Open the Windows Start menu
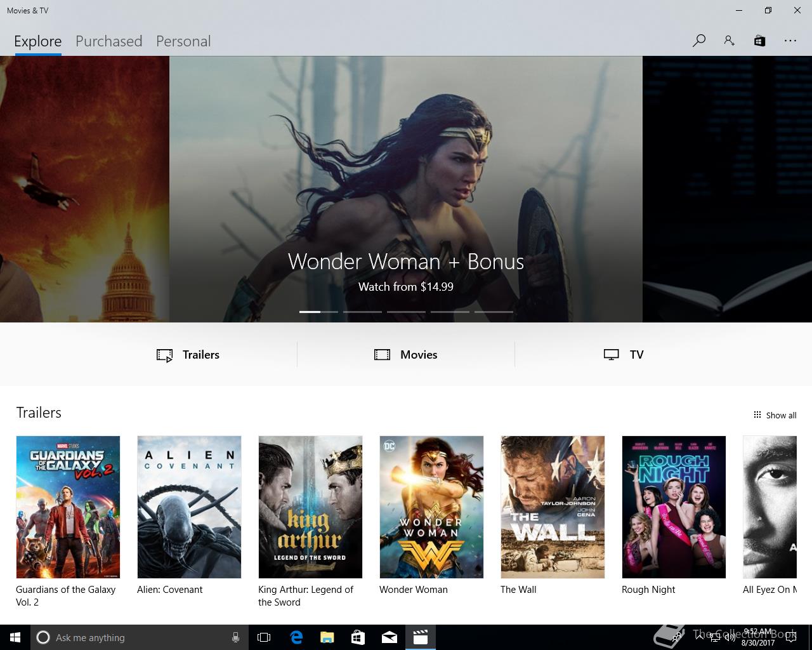 click(x=15, y=637)
